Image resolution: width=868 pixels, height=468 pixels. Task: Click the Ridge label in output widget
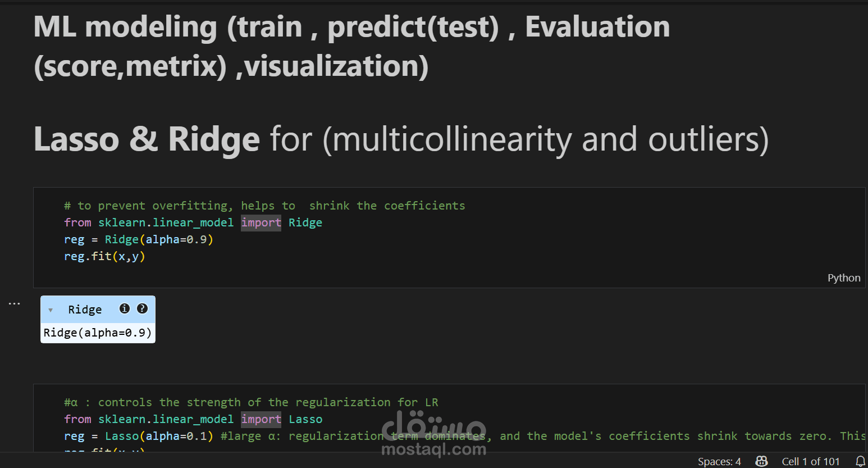(x=85, y=310)
